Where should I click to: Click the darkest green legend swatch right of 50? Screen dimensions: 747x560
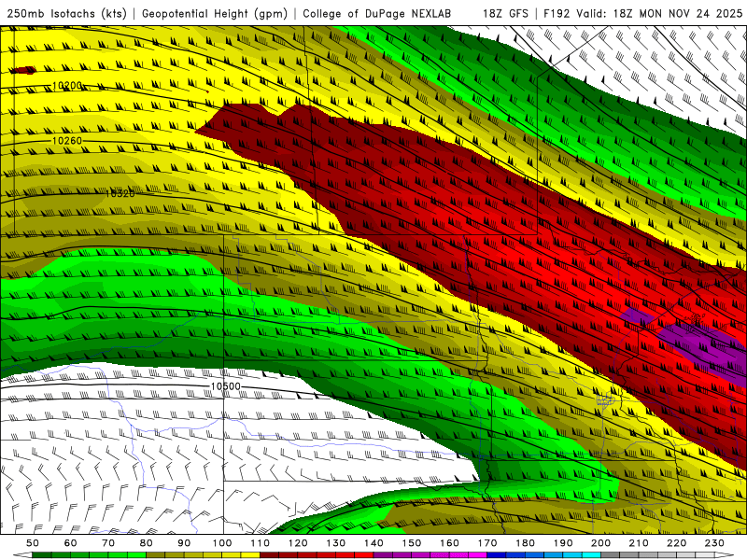click(42, 555)
